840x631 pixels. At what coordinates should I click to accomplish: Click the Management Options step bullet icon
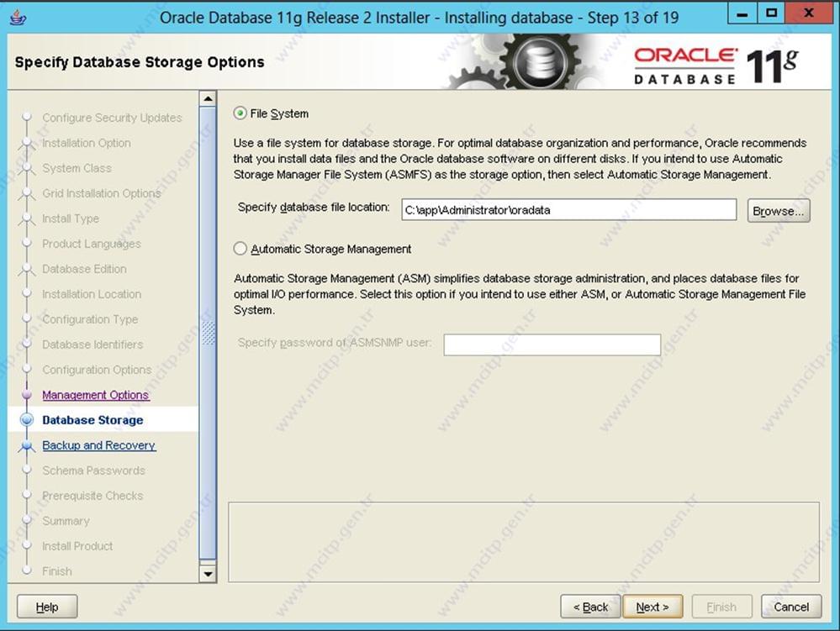[x=26, y=395]
